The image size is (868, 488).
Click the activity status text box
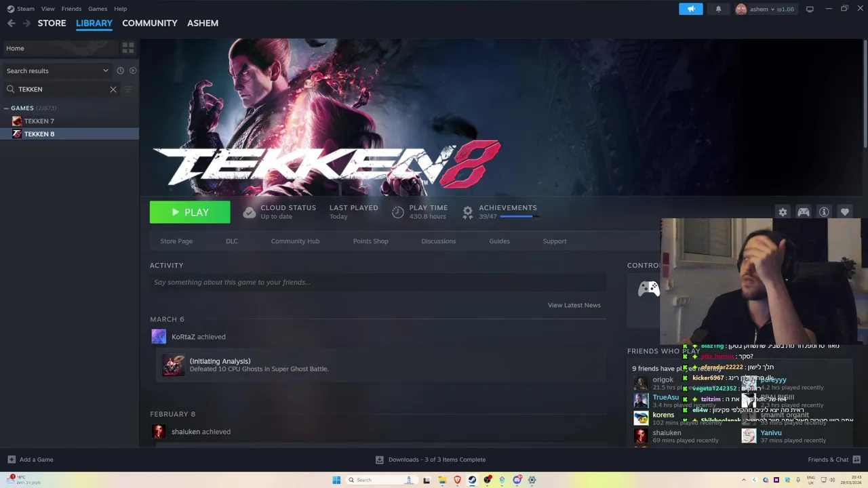pos(378,283)
